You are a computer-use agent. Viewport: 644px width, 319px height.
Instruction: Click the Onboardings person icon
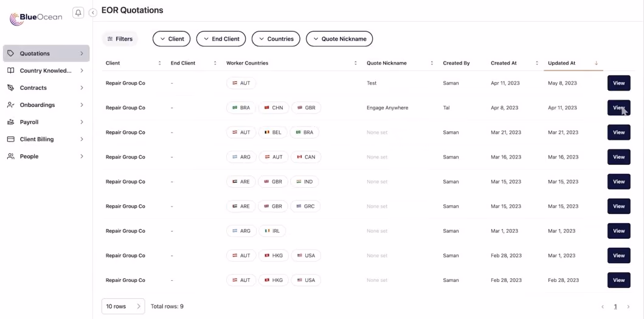(x=11, y=105)
